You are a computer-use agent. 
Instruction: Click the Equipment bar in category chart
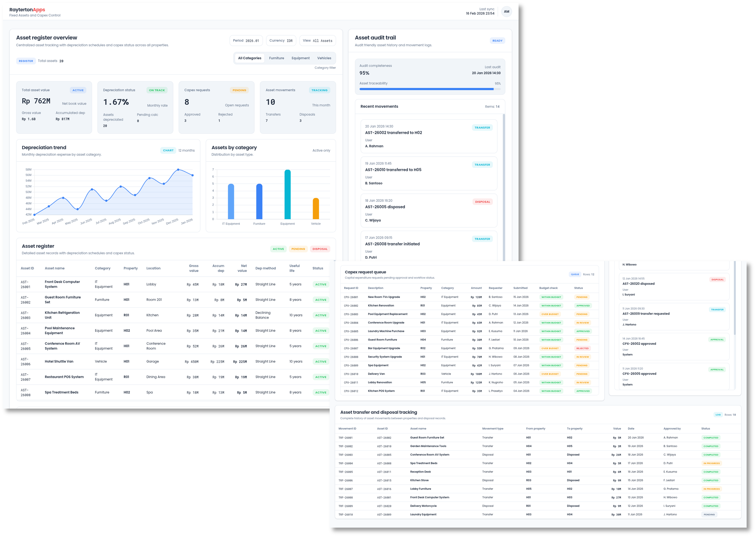click(287, 194)
